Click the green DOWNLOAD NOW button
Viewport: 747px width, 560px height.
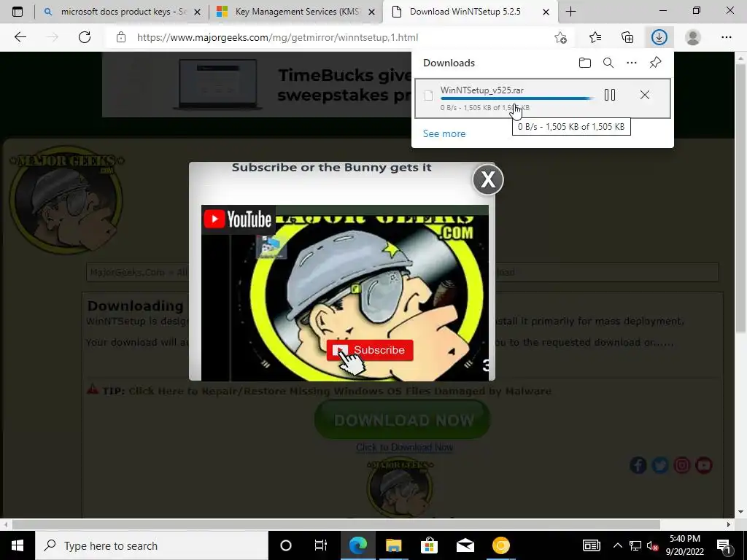pyautogui.click(x=403, y=420)
